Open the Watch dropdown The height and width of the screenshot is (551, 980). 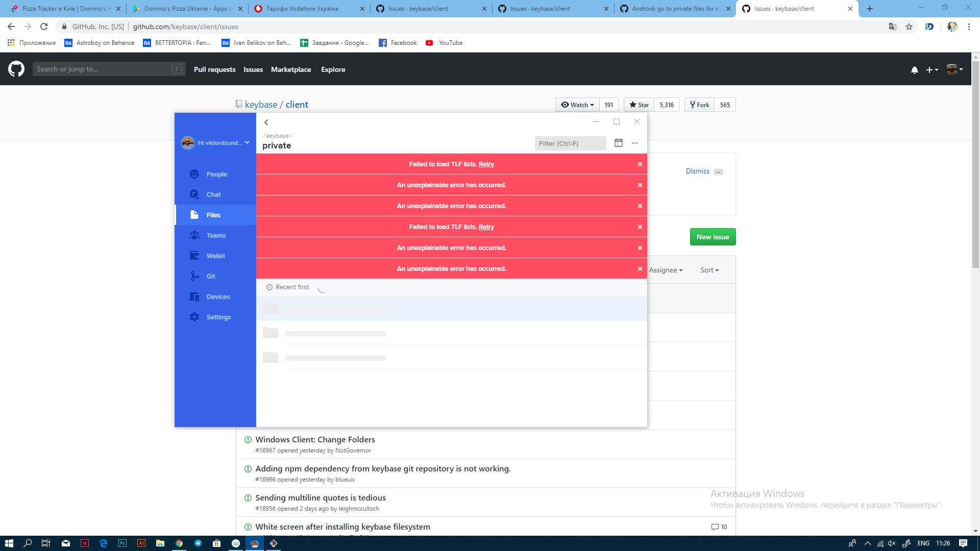point(577,105)
